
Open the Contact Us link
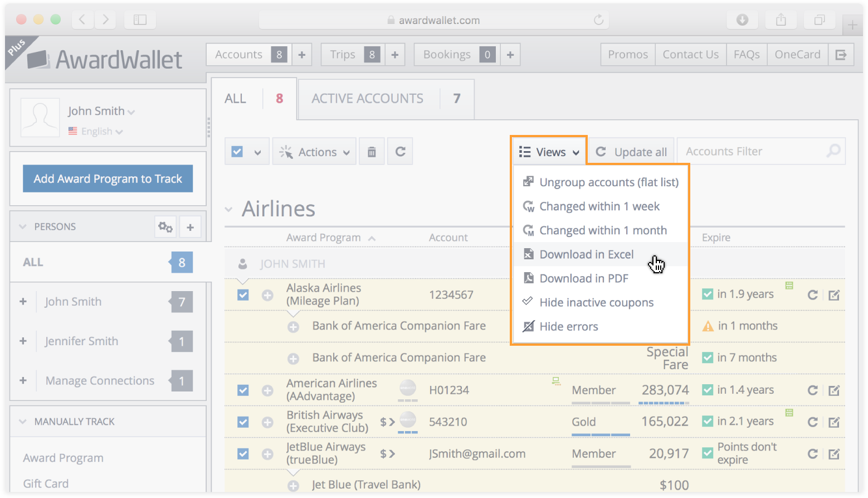[x=690, y=55]
